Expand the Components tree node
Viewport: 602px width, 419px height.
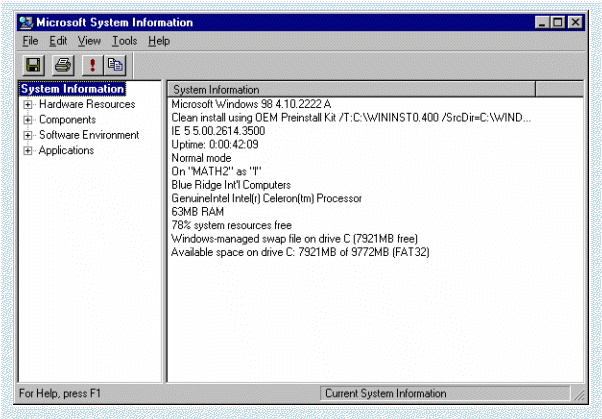pos(28,120)
